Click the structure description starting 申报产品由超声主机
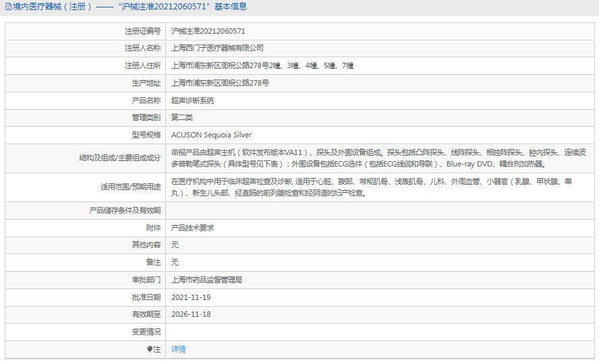The width and height of the screenshot is (599, 364). click(378, 158)
